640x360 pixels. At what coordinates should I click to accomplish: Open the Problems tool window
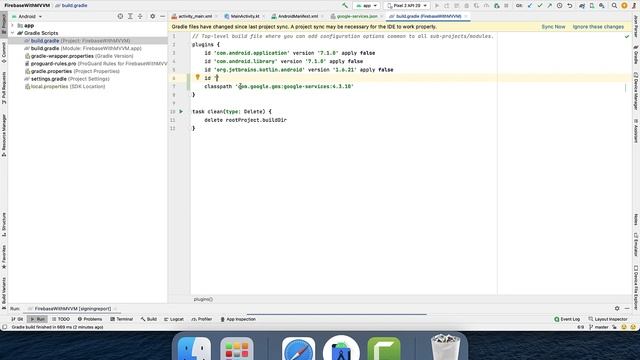point(90,319)
